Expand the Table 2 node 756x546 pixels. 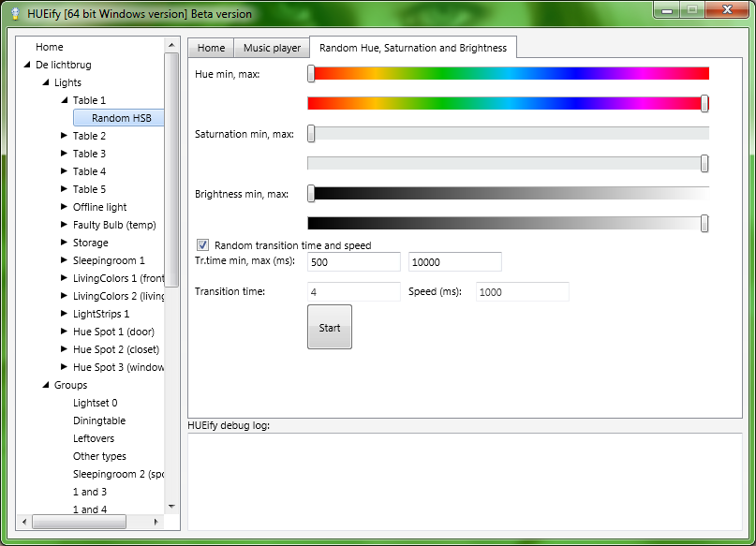click(64, 136)
